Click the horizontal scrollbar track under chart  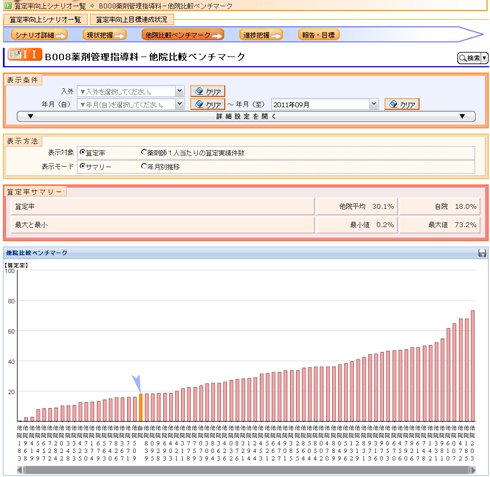point(246,470)
